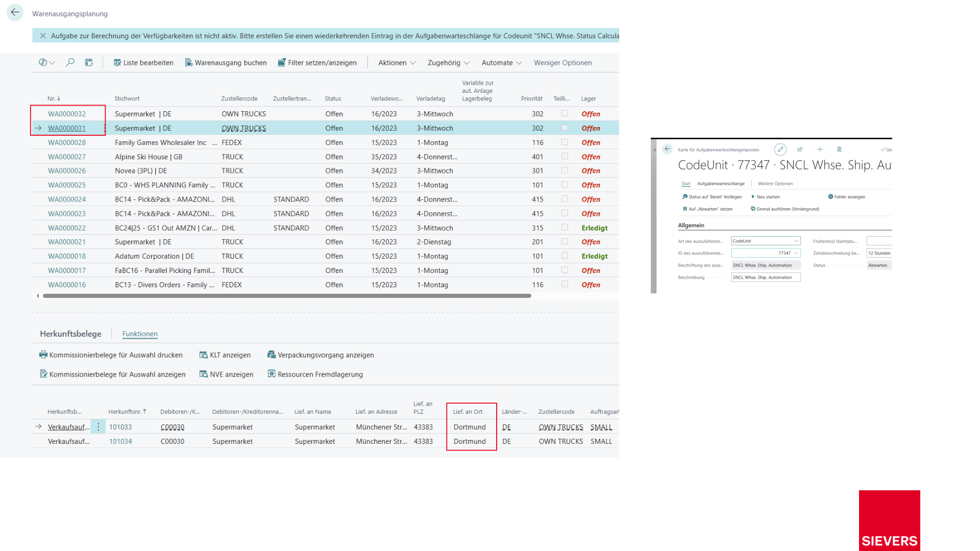
Task: Click the lookup dots in ID 77347 field
Action: [796, 253]
